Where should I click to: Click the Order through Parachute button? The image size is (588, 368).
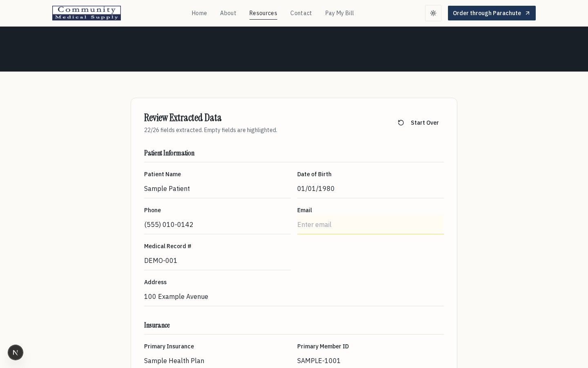[x=492, y=13]
